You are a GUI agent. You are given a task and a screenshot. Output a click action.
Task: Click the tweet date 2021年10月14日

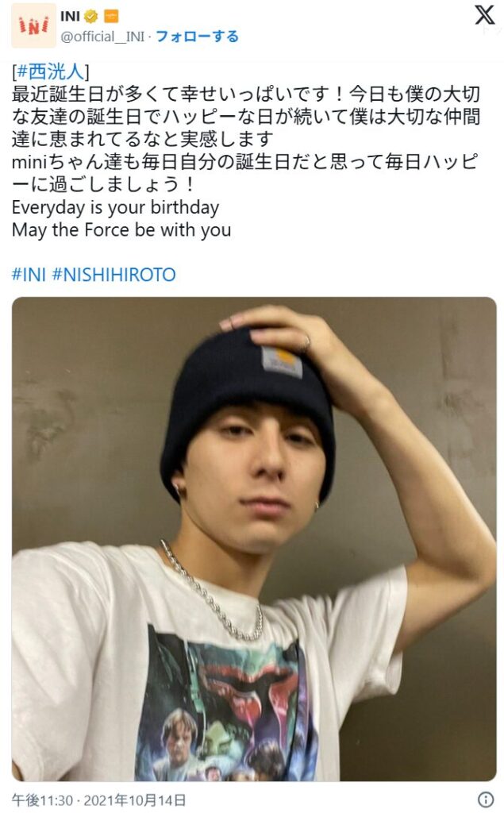point(134,800)
